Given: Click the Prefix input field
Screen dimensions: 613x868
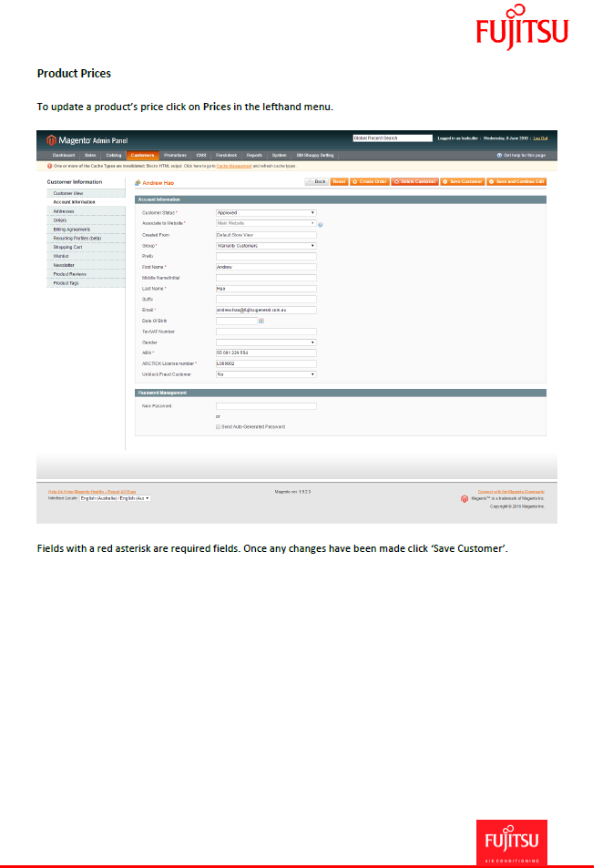Looking at the screenshot, I should (266, 256).
